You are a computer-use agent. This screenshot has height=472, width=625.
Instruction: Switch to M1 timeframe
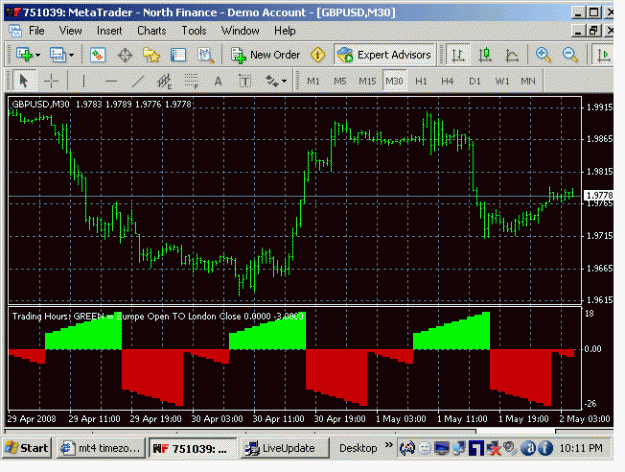click(x=313, y=81)
